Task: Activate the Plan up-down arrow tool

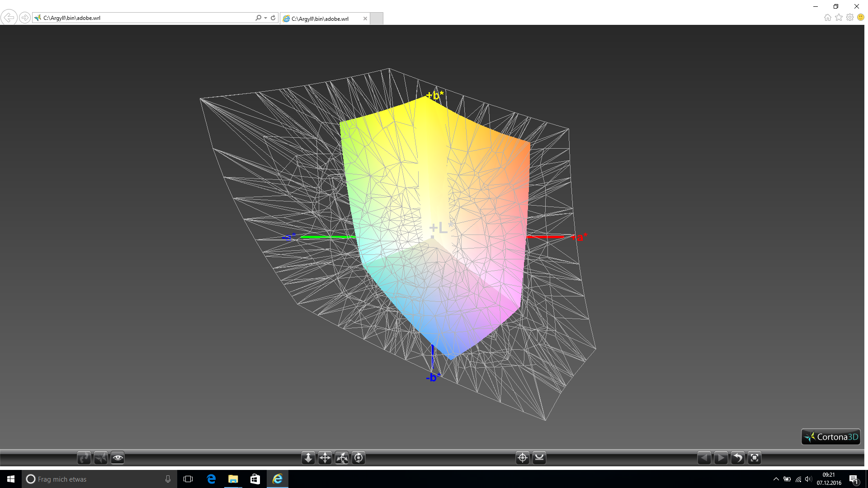Action: pyautogui.click(x=308, y=458)
